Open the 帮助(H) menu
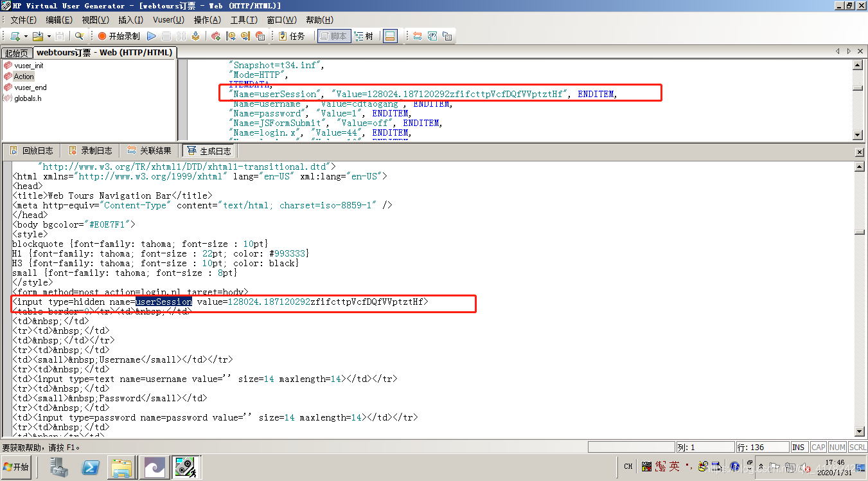The height and width of the screenshot is (481, 868). point(319,20)
